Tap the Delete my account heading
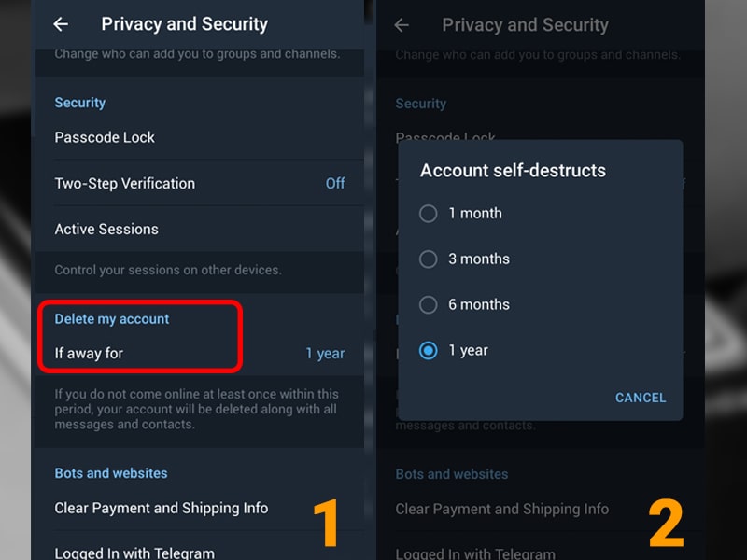 coord(111,319)
